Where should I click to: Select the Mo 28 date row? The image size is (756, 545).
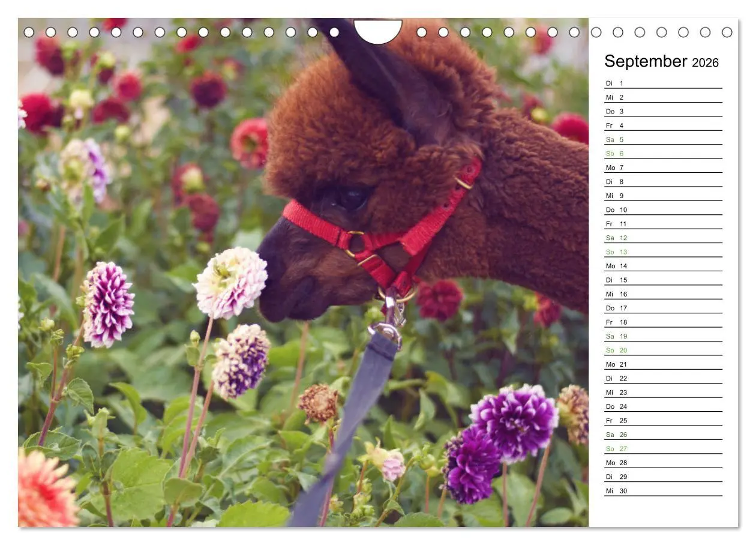pos(663,462)
